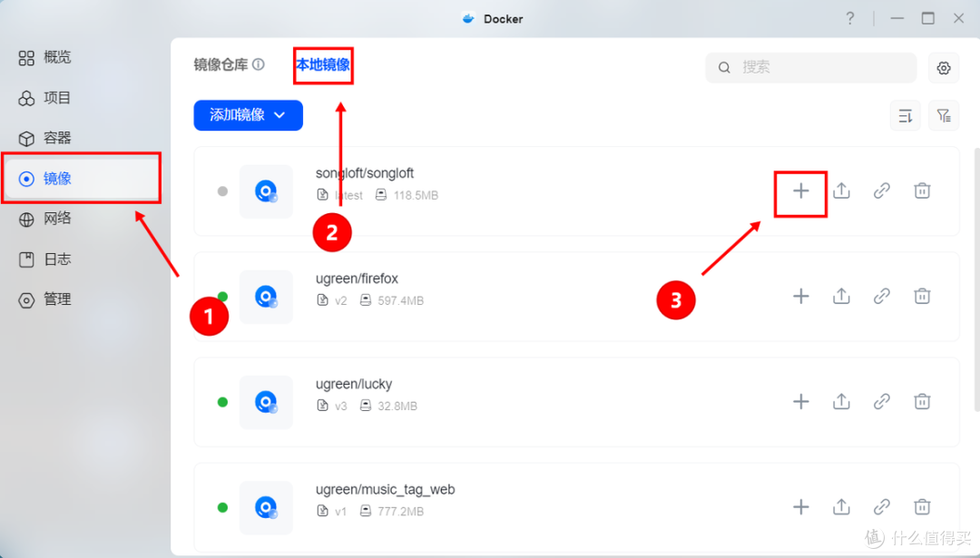Click the 32.8MB size label

397,406
